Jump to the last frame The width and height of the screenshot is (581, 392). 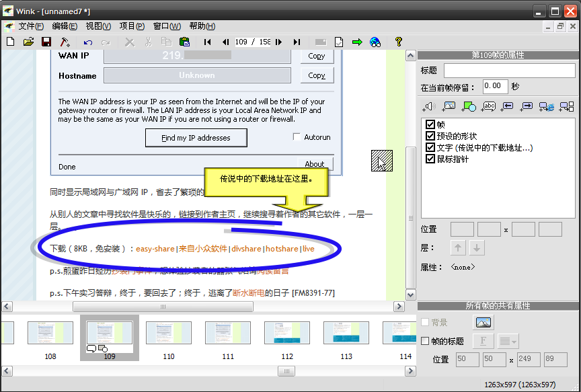click(x=297, y=42)
